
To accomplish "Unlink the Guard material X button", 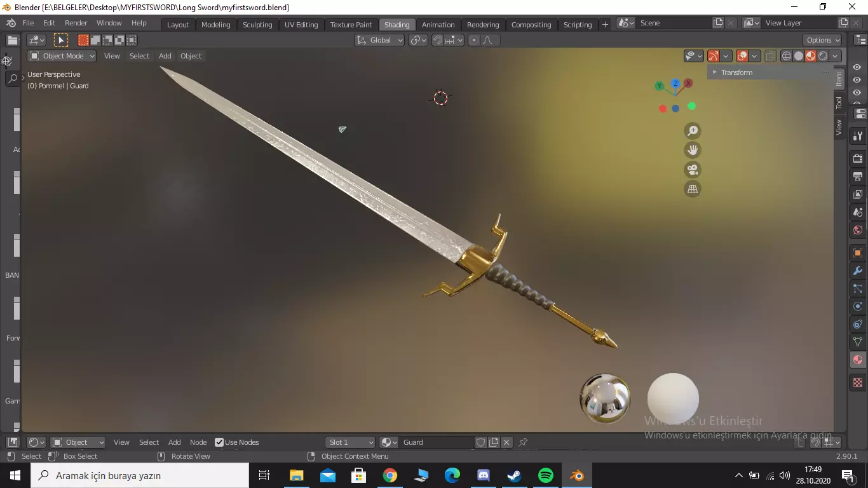I will tap(506, 442).
